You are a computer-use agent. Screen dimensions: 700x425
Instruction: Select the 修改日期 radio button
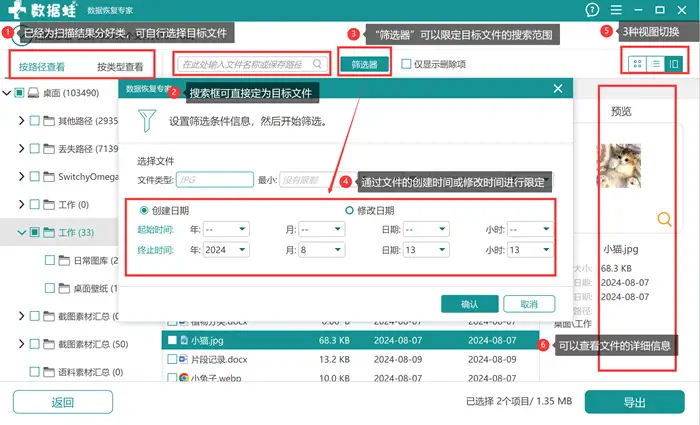(349, 210)
